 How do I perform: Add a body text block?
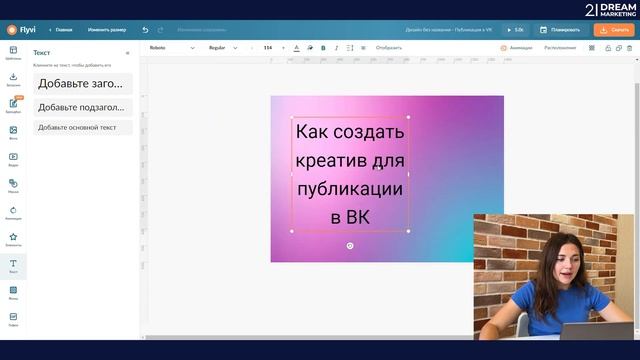pyautogui.click(x=83, y=127)
